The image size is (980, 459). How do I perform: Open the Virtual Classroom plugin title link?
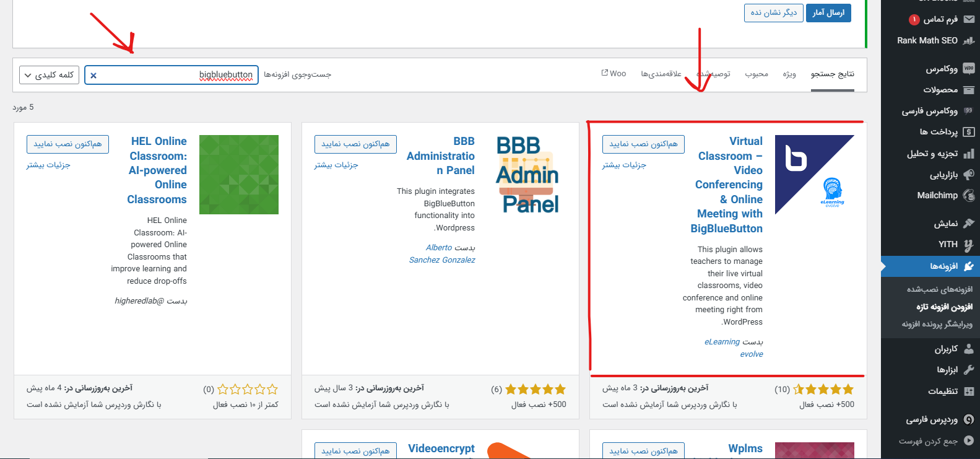tap(727, 185)
